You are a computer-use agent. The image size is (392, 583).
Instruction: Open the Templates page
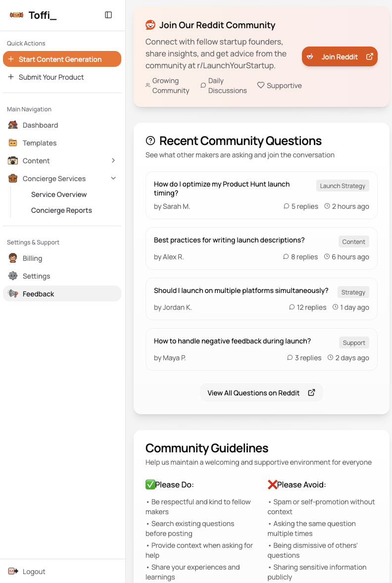pos(62,143)
